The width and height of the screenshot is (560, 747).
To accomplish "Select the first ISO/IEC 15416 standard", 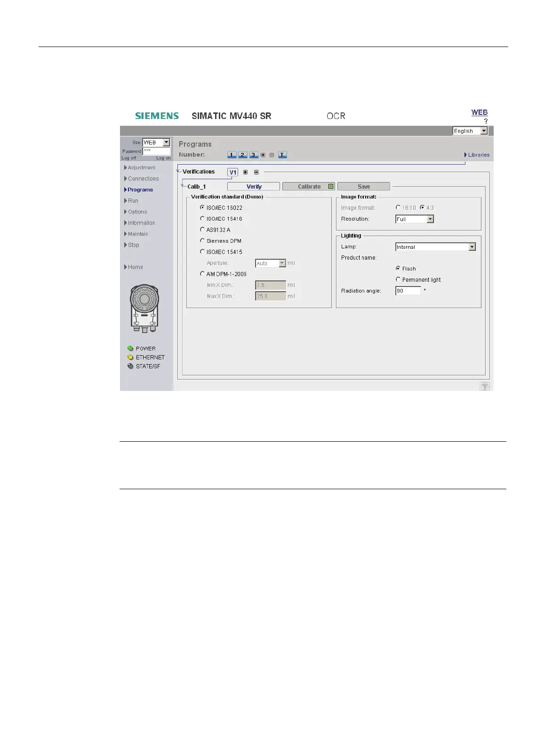I will click(x=202, y=219).
